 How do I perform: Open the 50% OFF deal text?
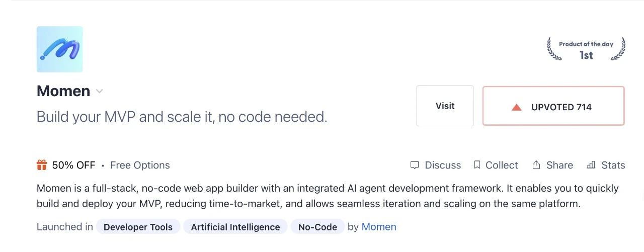(73, 165)
